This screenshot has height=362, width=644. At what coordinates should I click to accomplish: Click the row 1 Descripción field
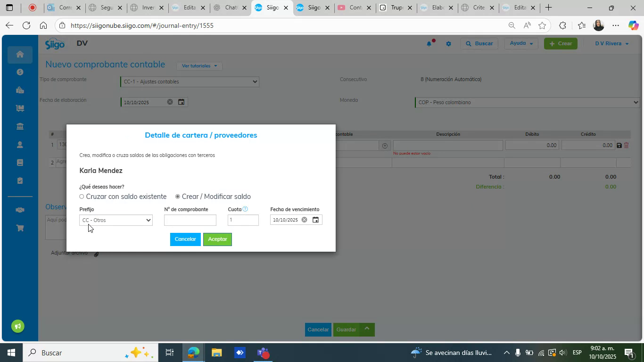[448, 145]
